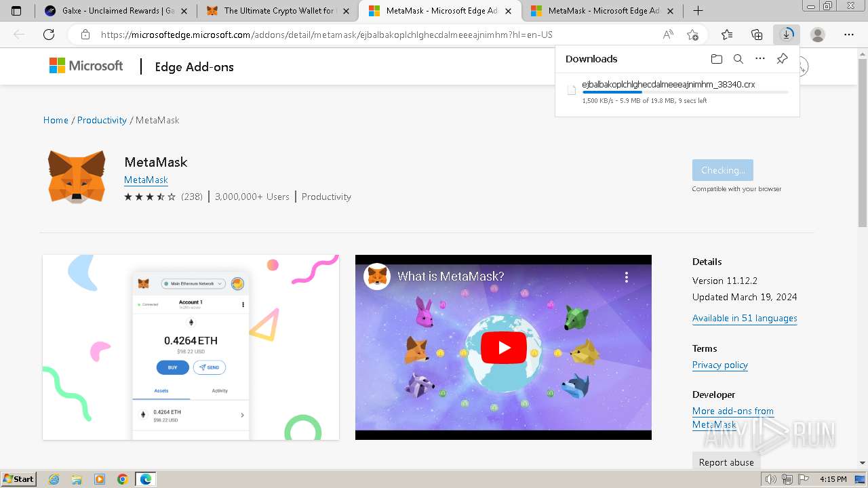Close The Ultimate Crypto Wallet tab
This screenshot has height=488, width=868.
(347, 11)
